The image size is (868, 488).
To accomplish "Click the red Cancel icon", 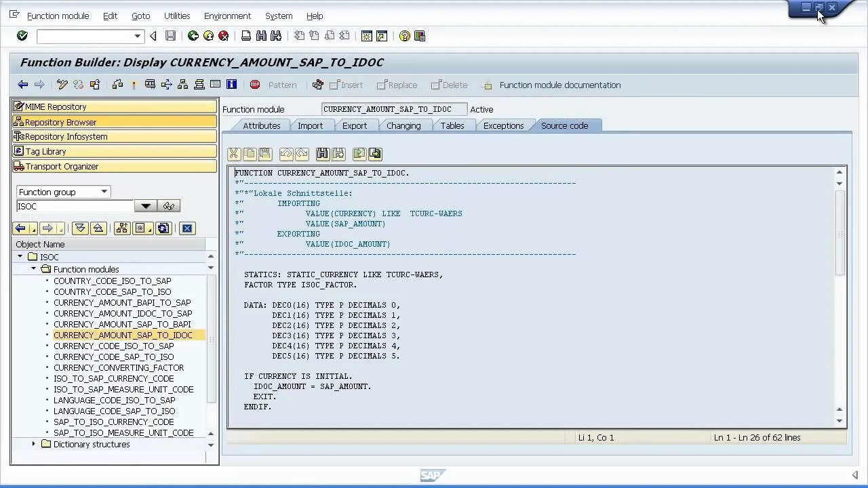I will (x=223, y=36).
